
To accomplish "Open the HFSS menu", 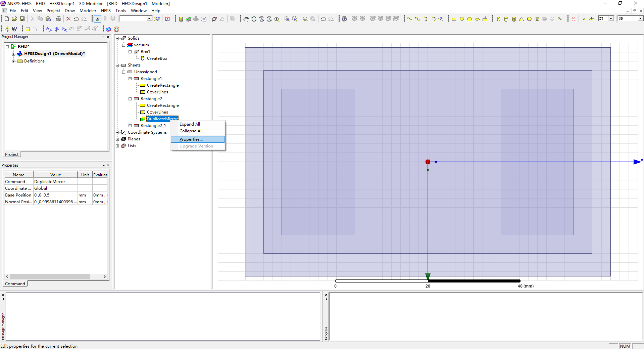I will click(106, 11).
